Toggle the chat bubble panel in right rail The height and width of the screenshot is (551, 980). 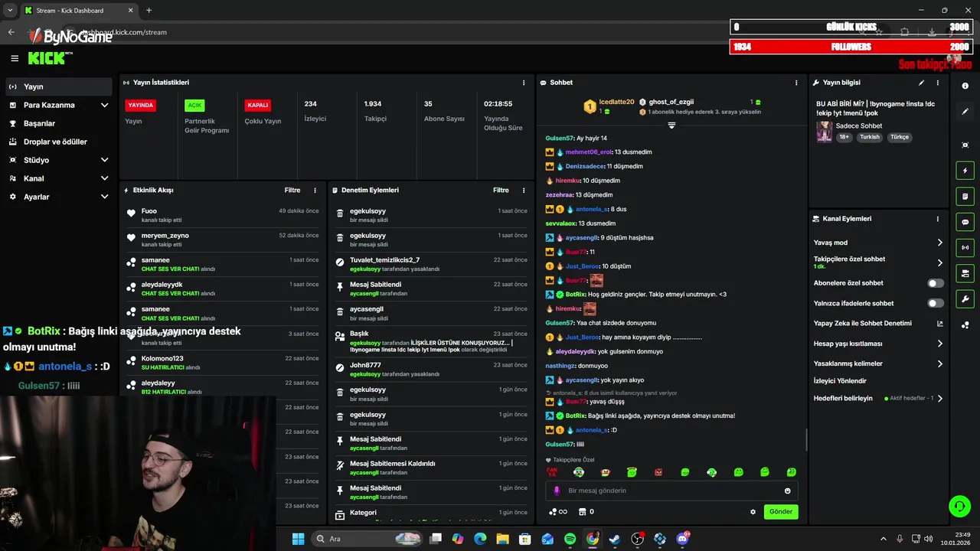tap(965, 222)
